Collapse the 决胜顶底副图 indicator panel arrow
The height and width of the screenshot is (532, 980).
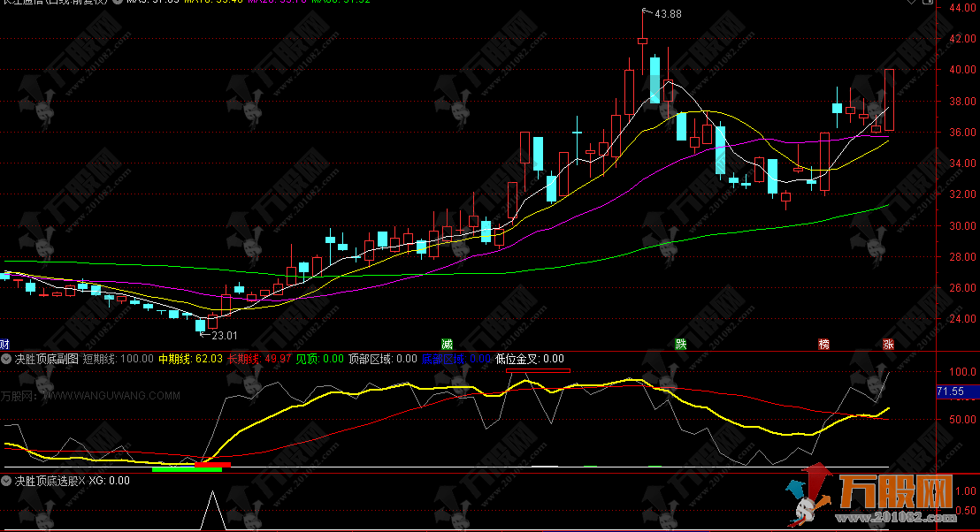point(6,359)
